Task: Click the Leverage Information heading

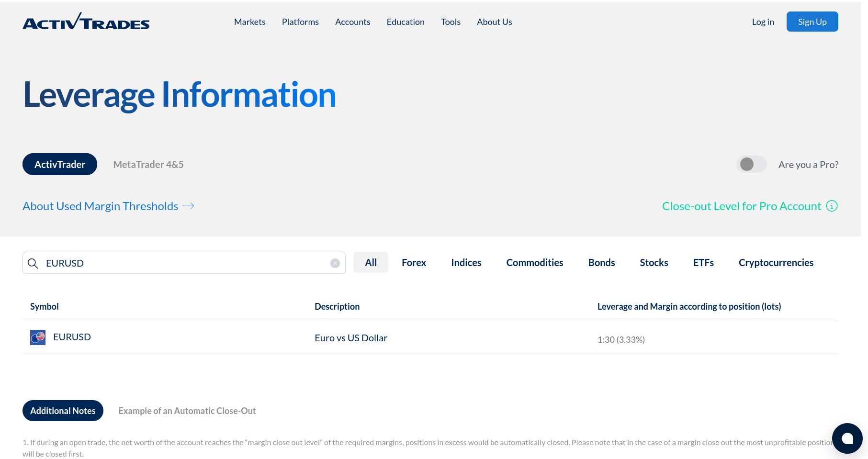Action: pos(180,95)
